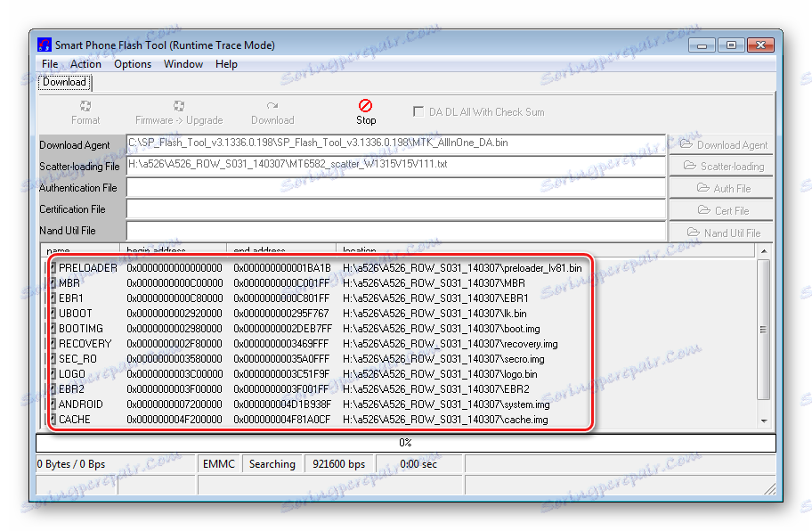Click the Stop icon in toolbar
The width and height of the screenshot is (812, 531).
365,106
